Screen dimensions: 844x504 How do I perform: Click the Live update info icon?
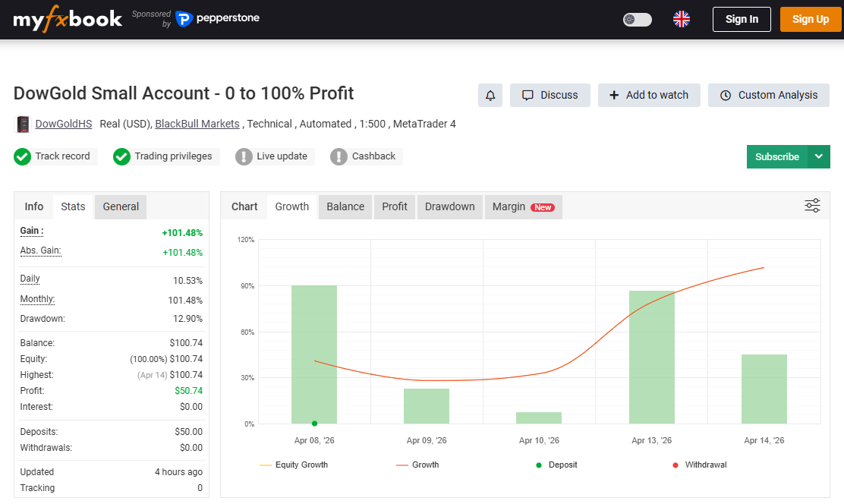coord(246,156)
